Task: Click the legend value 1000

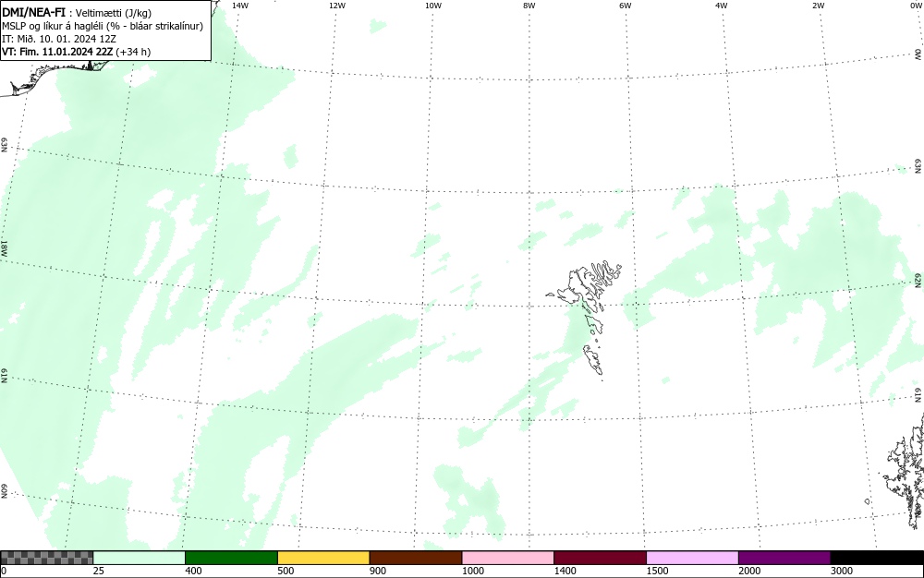Action: [x=472, y=571]
